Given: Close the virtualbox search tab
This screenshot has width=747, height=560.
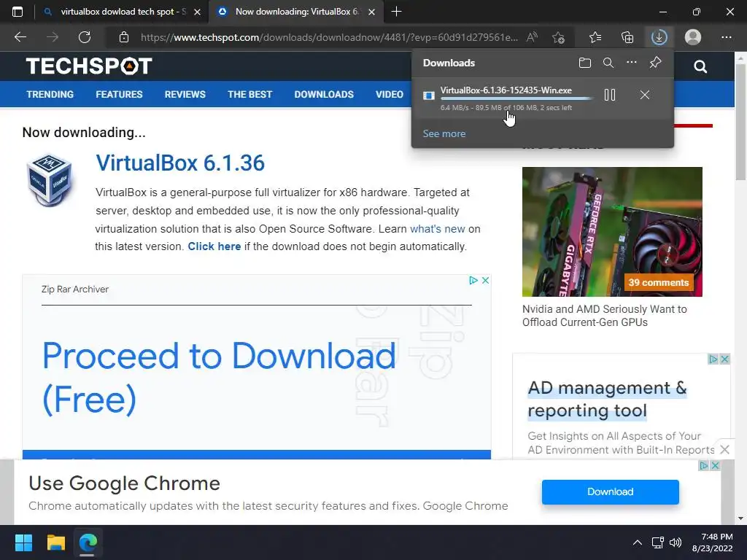Looking at the screenshot, I should pos(197,12).
